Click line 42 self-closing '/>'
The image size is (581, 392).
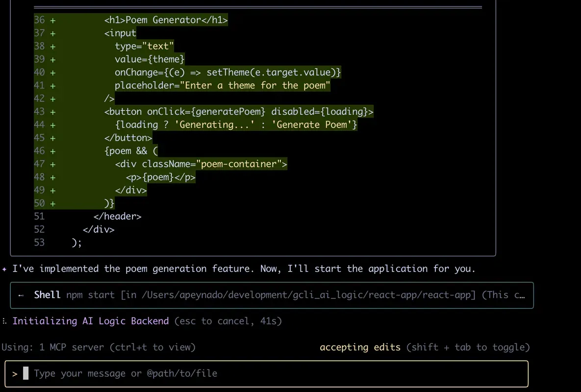(109, 98)
